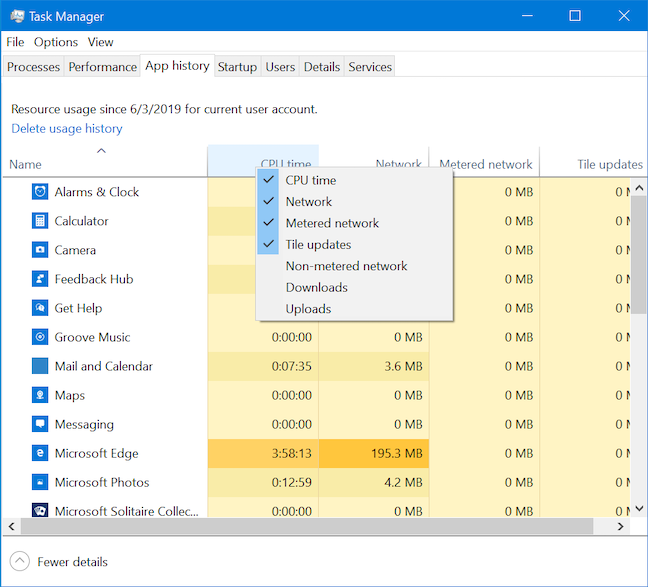The height and width of the screenshot is (587, 648).
Task: Select the Feedback Hub row name
Action: pyautogui.click(x=94, y=279)
